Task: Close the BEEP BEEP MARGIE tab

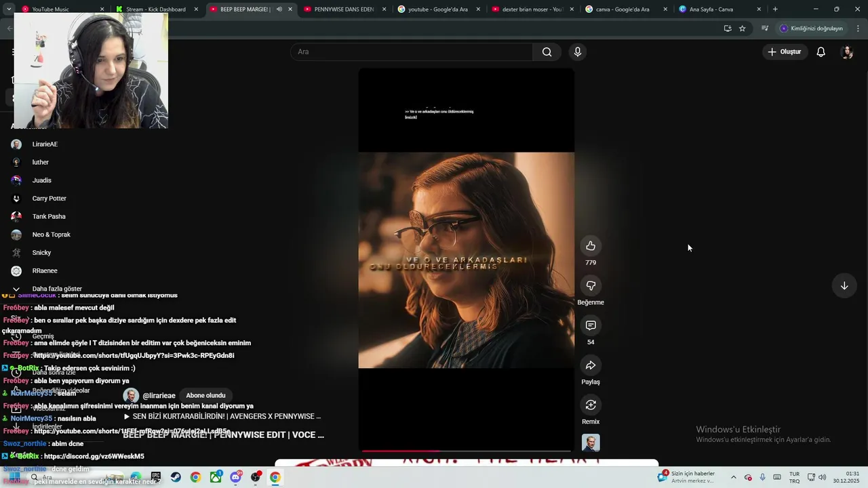Action: coord(290,9)
